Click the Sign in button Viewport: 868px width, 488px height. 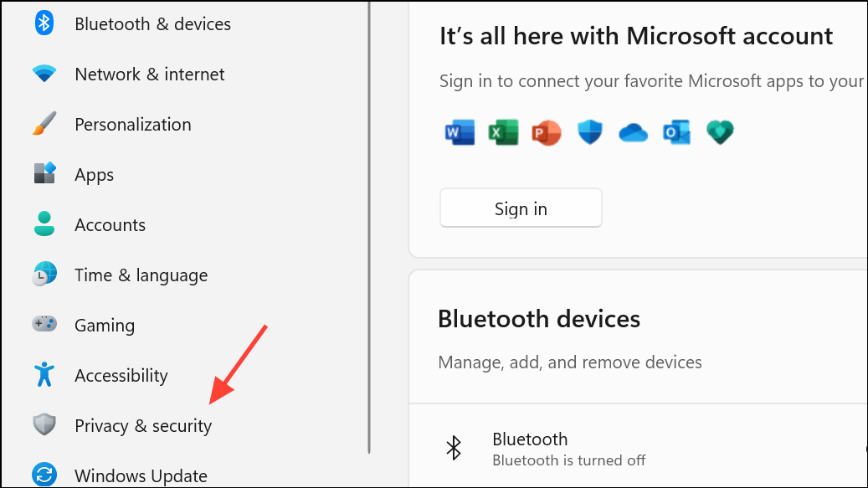520,208
